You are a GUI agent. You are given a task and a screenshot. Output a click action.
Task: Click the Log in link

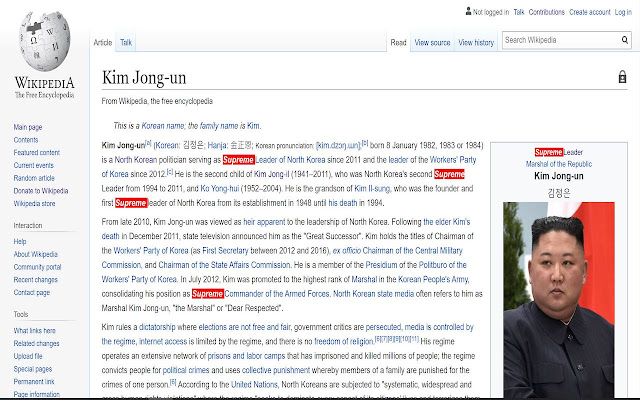tap(623, 12)
